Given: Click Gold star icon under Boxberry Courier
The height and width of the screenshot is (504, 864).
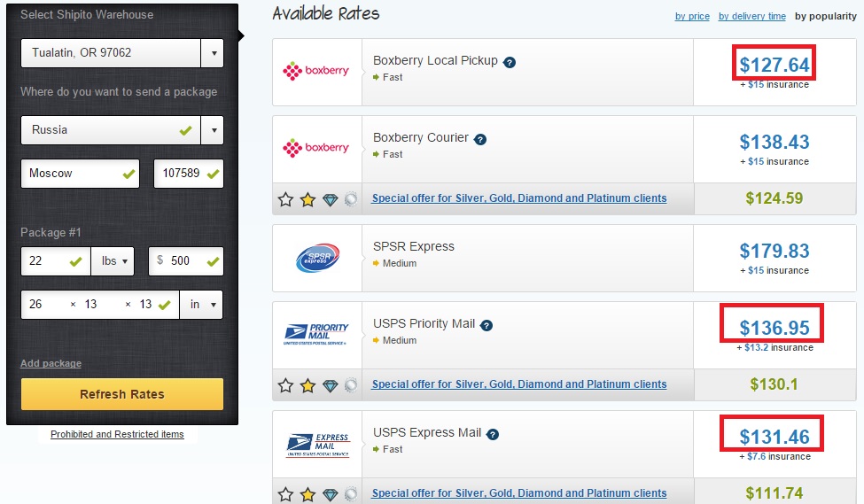Looking at the screenshot, I should 307,198.
